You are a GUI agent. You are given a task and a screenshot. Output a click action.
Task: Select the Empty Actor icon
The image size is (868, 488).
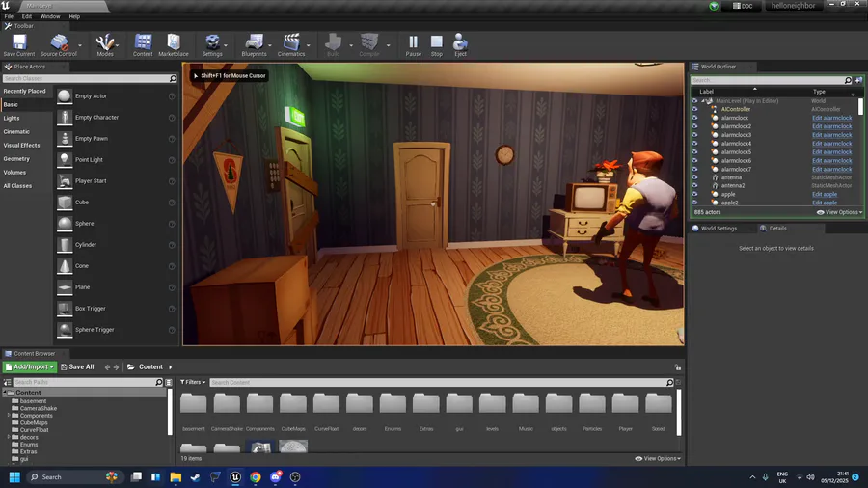[x=65, y=96]
